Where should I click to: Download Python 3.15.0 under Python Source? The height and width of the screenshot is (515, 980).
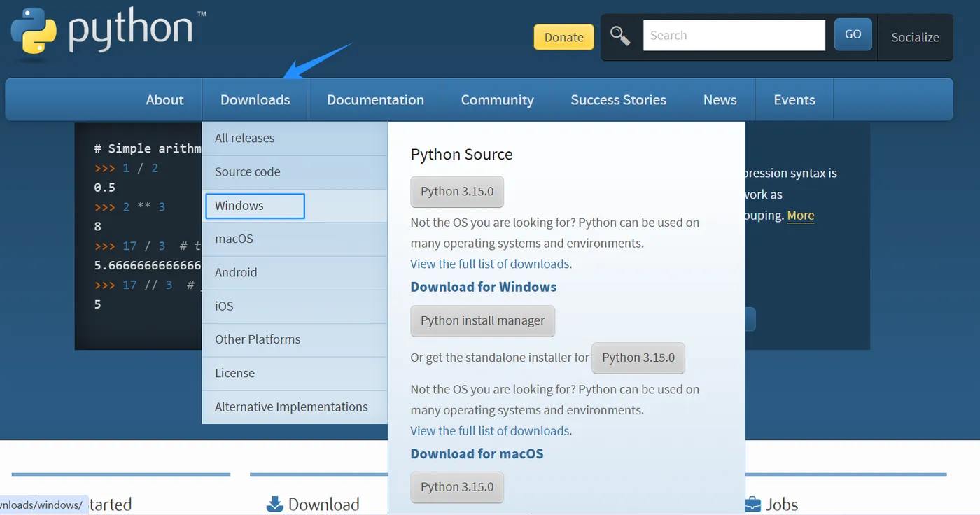tap(457, 192)
